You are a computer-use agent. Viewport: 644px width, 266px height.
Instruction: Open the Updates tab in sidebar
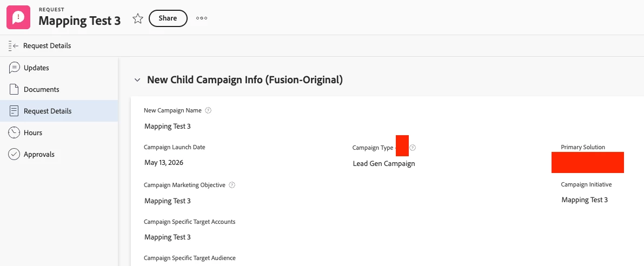36,68
